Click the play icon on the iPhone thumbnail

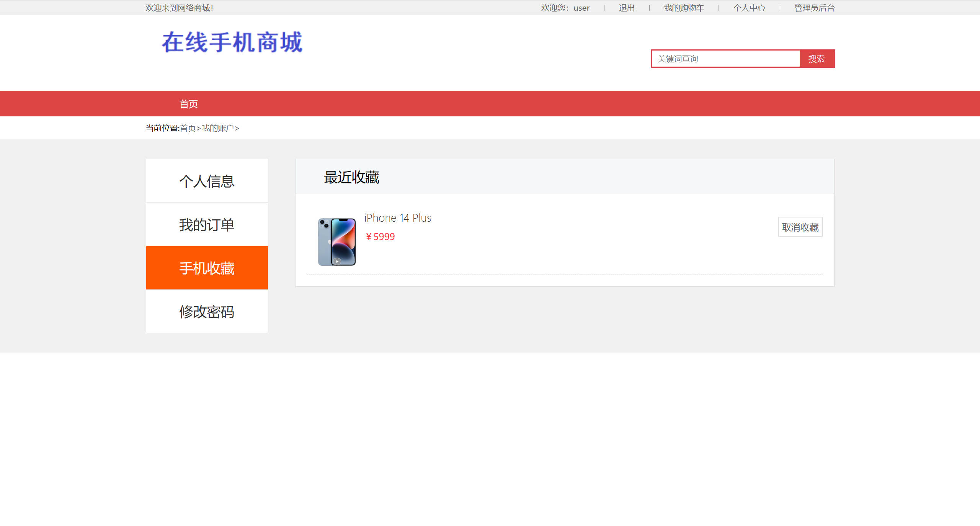336,261
